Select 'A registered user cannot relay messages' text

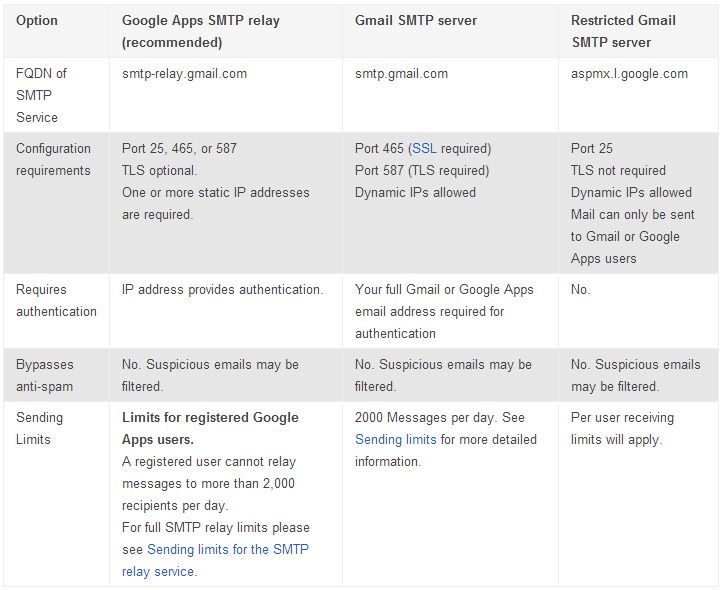click(x=209, y=473)
